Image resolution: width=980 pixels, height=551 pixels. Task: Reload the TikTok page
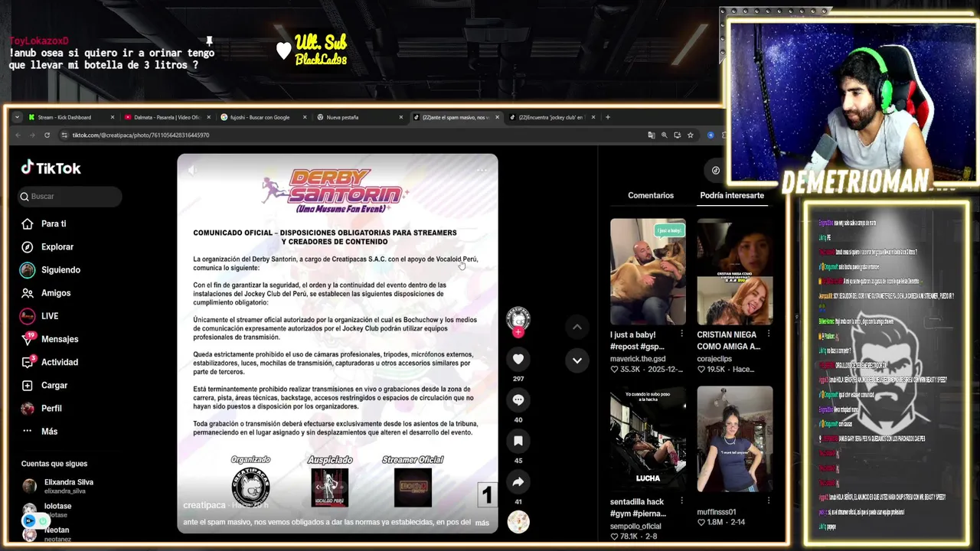[x=47, y=135]
